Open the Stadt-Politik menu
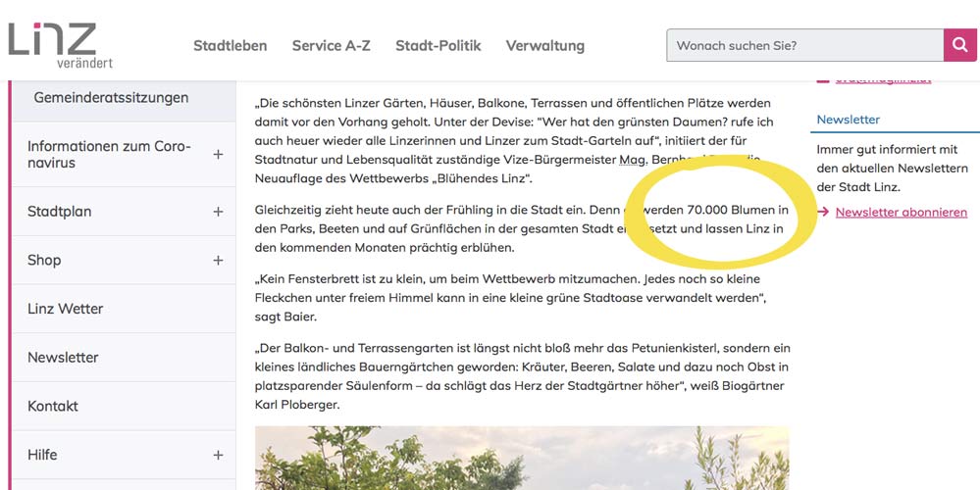 (x=438, y=45)
